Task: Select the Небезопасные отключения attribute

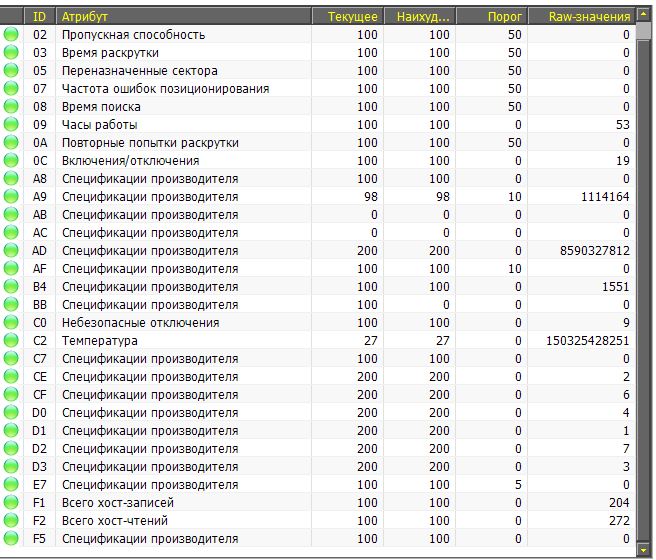Action: 140,322
